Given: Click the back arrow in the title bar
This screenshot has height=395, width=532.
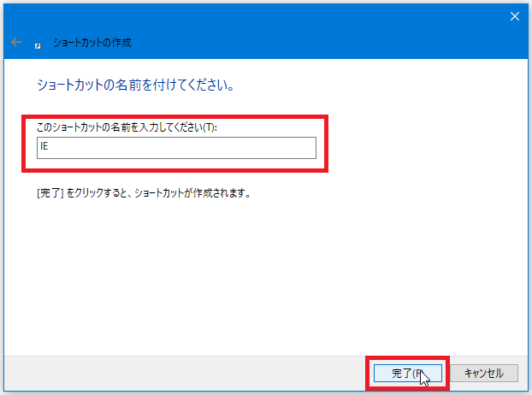Looking at the screenshot, I should point(16,42).
